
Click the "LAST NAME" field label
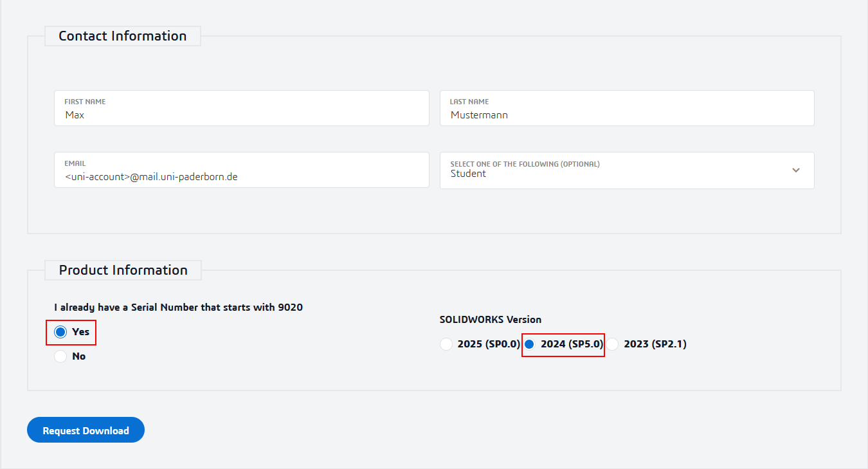469,102
